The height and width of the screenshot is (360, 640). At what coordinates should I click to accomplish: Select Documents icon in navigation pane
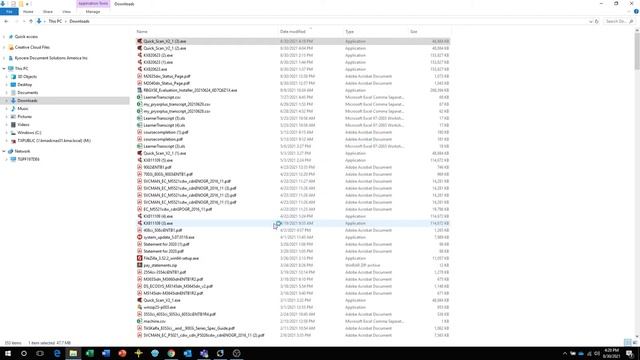click(x=13, y=93)
